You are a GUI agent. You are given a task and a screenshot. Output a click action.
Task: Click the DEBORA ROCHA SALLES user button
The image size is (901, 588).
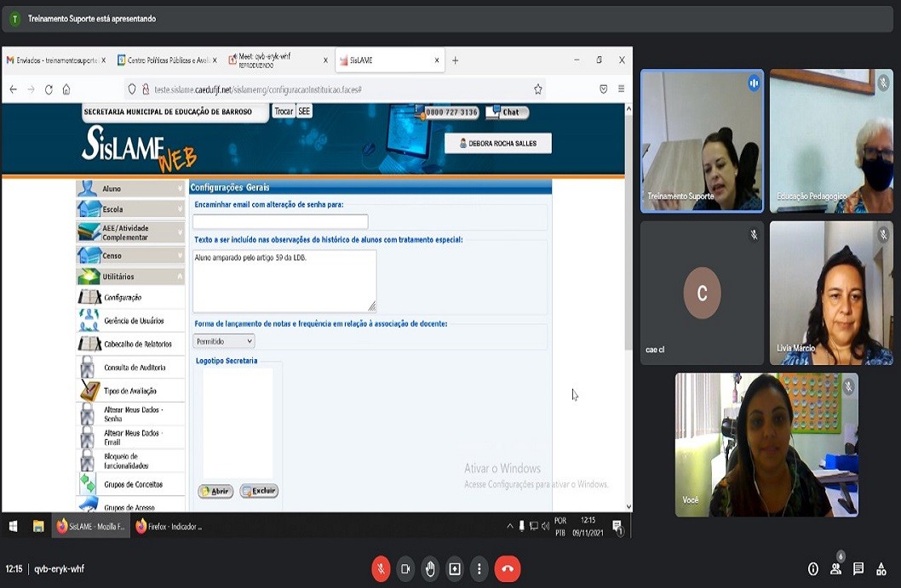point(497,144)
